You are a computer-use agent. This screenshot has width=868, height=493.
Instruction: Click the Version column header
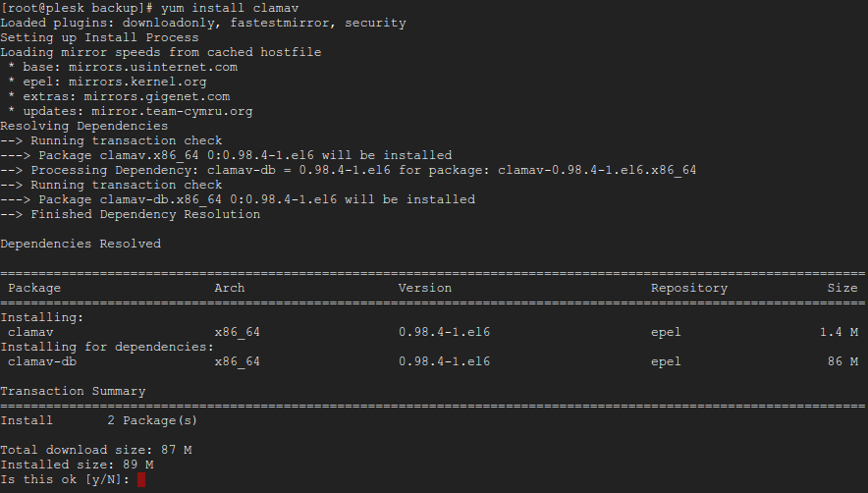tap(425, 288)
